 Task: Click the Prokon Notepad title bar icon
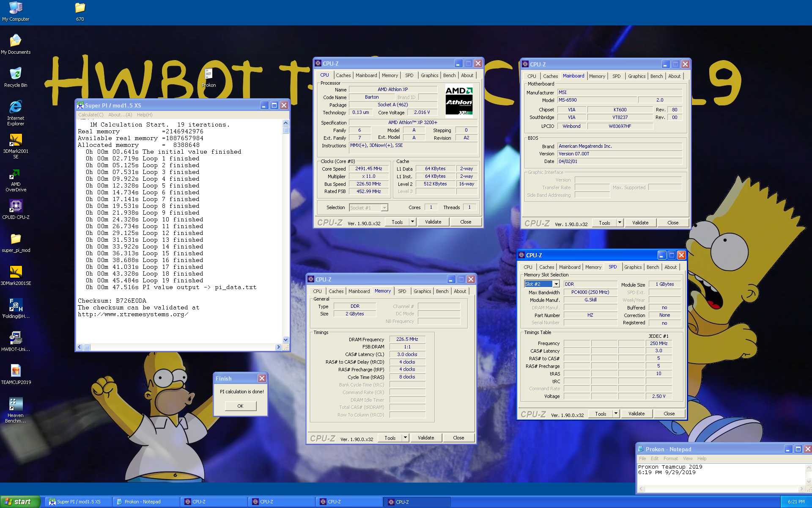coord(641,449)
